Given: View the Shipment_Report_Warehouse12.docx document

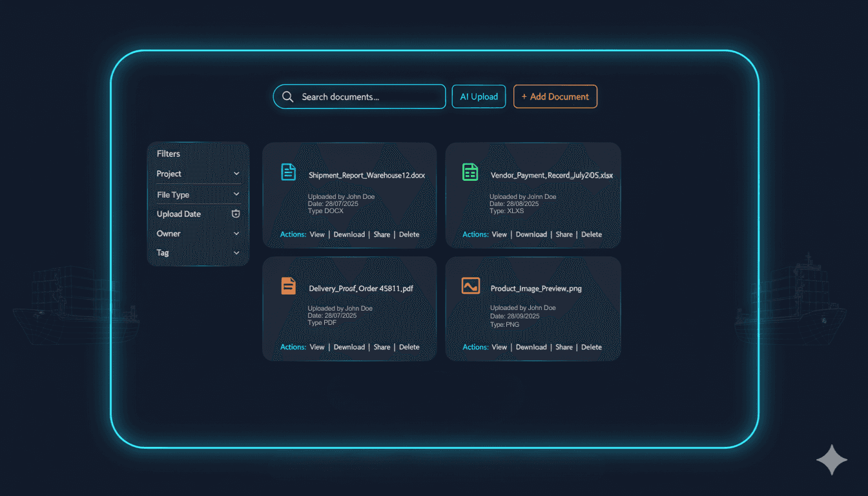Looking at the screenshot, I should [317, 234].
